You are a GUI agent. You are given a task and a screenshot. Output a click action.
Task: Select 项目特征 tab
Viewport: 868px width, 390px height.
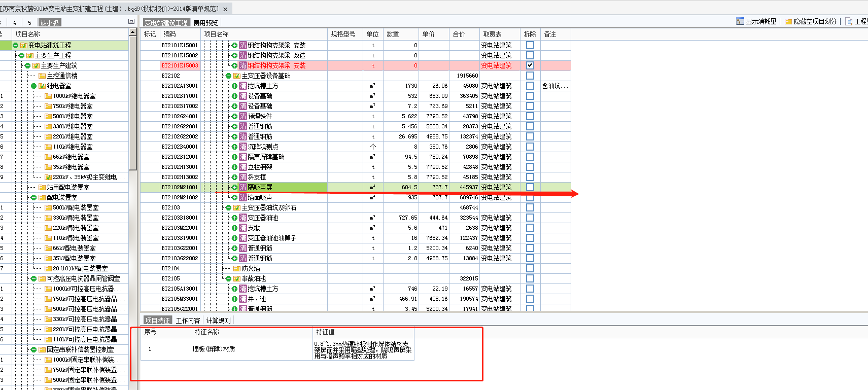[x=158, y=321]
